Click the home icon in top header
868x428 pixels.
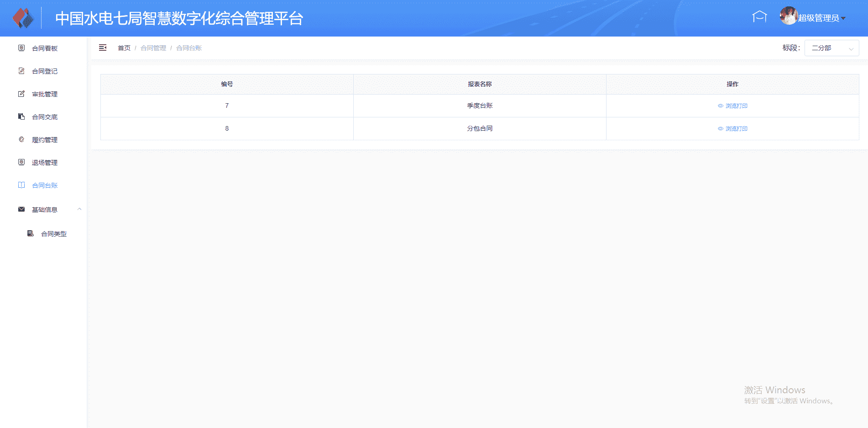tap(759, 17)
